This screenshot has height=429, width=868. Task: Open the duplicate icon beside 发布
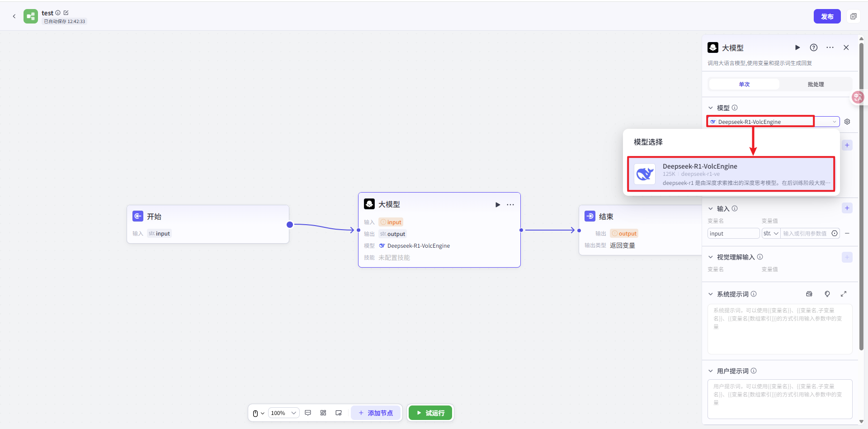853,16
